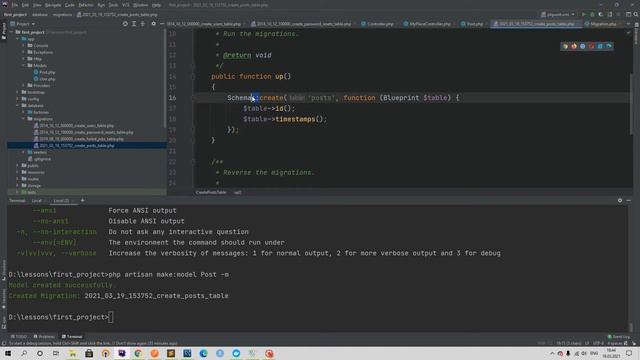Expand the Http folder

(x=24, y=59)
